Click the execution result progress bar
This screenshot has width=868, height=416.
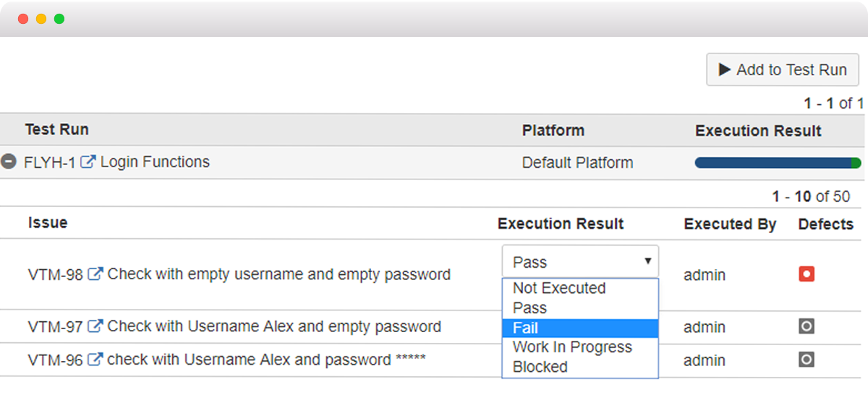click(x=778, y=163)
